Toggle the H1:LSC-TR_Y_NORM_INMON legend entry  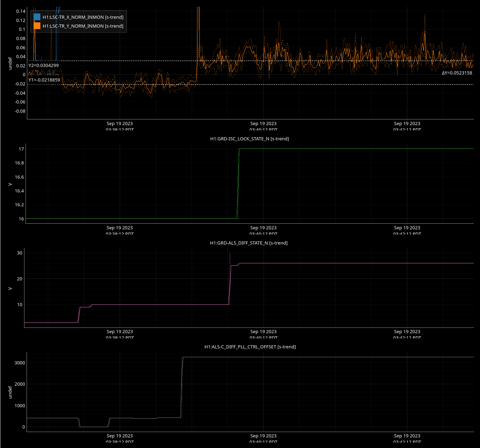78,26
